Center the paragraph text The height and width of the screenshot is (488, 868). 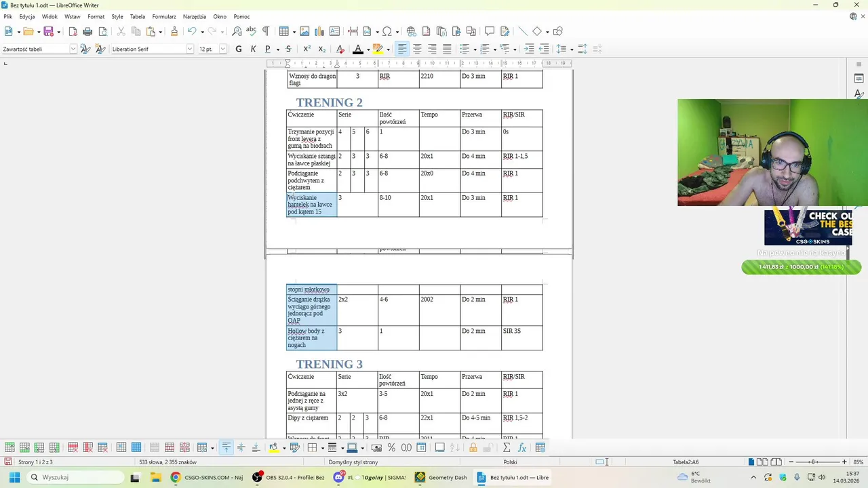point(417,49)
